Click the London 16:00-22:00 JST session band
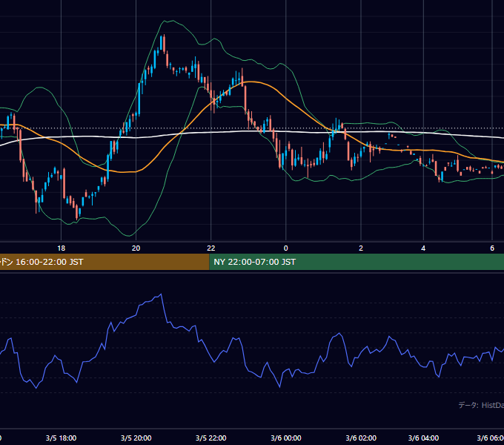This screenshot has height=445, width=504. [x=105, y=262]
